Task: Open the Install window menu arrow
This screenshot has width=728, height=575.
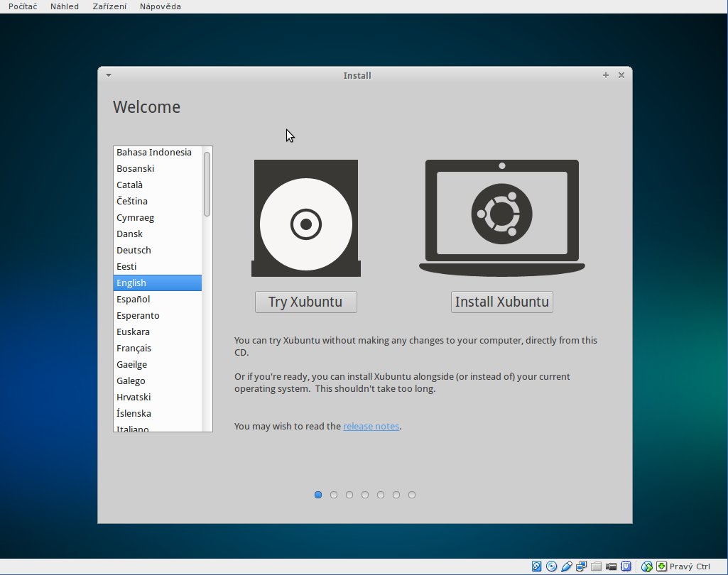Action: [x=109, y=75]
